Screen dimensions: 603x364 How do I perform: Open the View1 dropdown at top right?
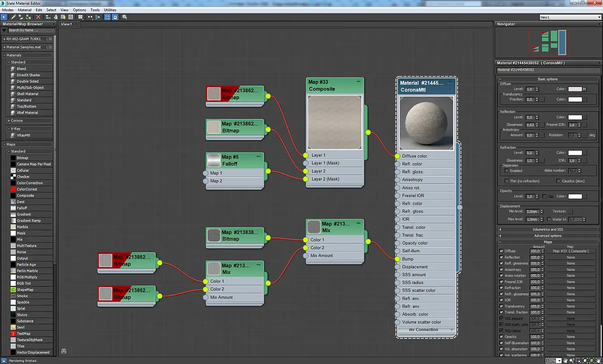pyautogui.click(x=599, y=17)
